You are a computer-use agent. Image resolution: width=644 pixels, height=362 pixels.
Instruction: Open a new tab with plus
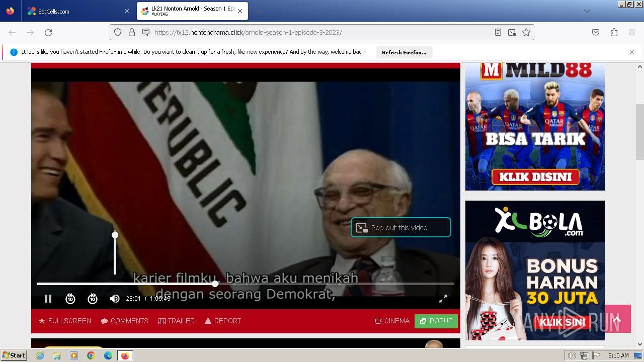[x=259, y=11]
